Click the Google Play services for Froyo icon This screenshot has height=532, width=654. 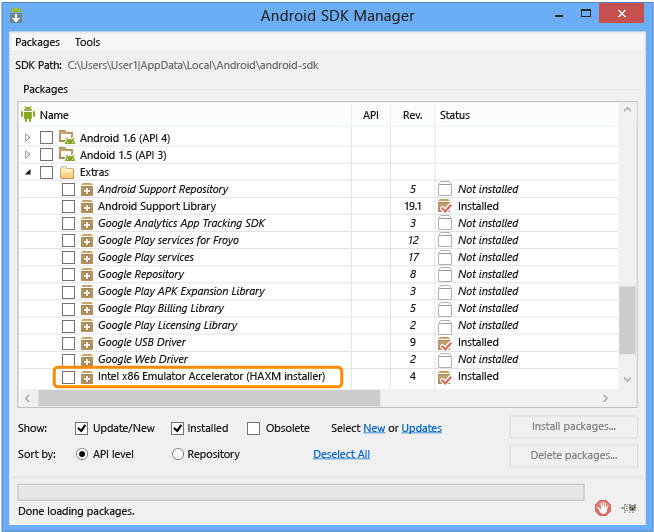click(87, 241)
